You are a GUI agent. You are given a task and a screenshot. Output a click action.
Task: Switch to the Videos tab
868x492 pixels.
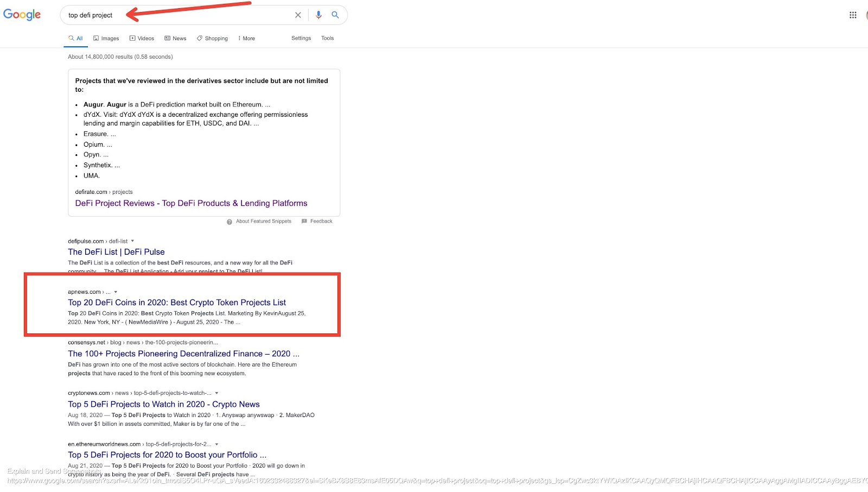142,39
